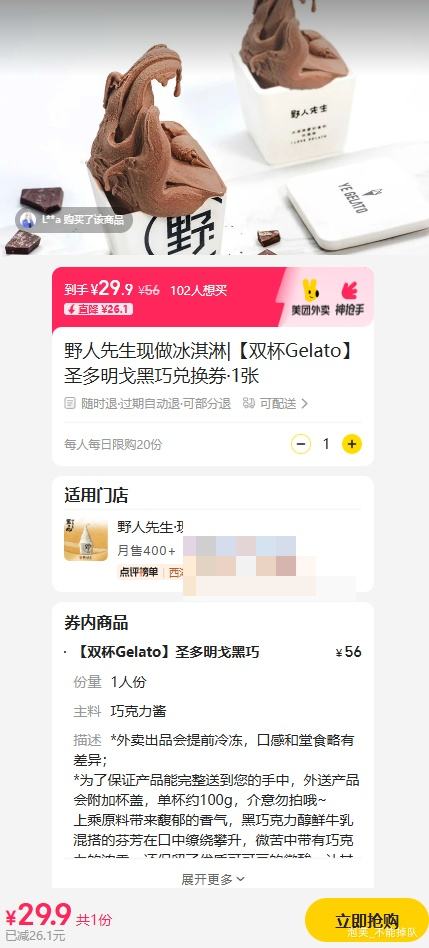
Task: Click the delivery scooter icon near 可配送
Action: [249, 403]
